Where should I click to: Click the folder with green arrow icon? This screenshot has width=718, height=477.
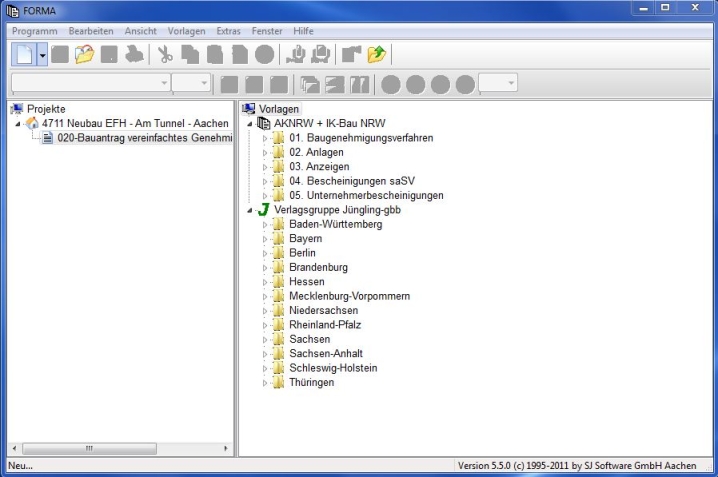(376, 56)
